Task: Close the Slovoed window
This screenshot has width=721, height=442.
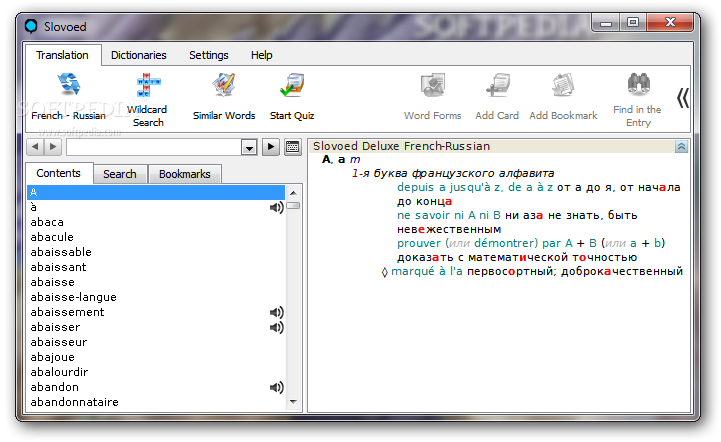Action: click(670, 23)
